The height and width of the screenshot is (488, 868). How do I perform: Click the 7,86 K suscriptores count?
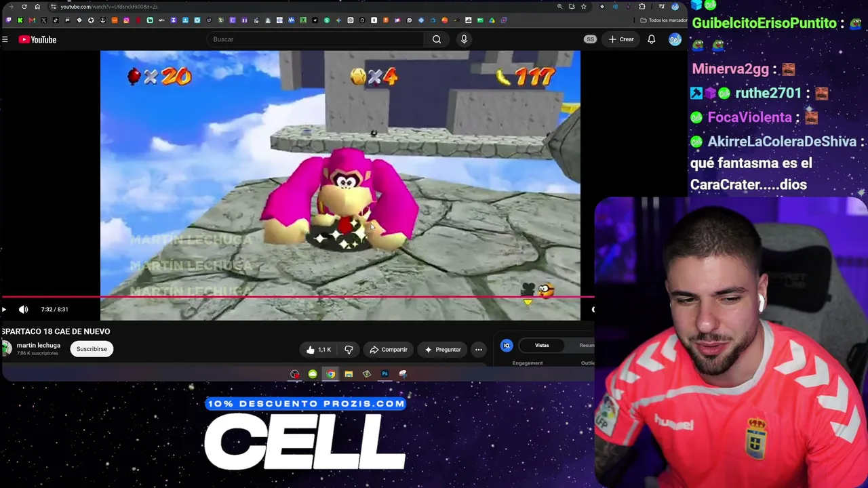click(x=38, y=354)
